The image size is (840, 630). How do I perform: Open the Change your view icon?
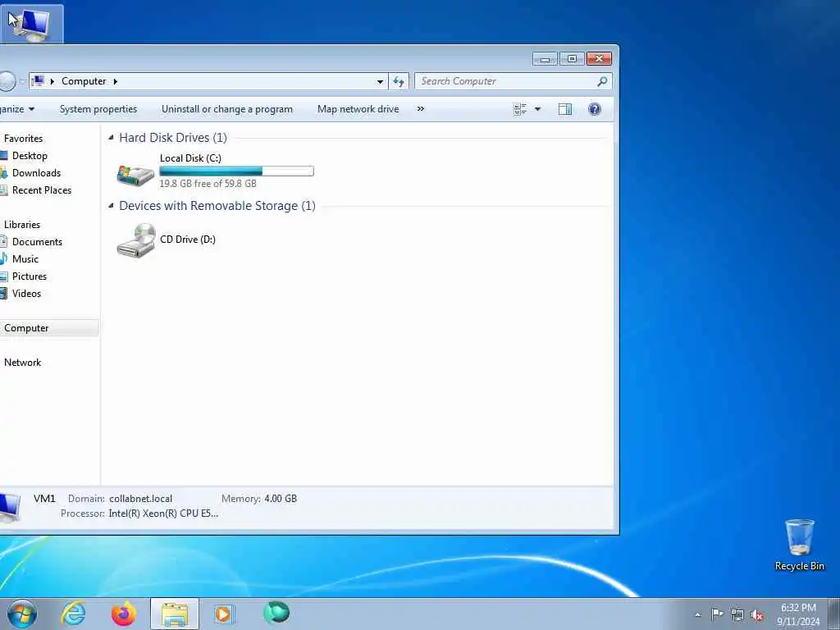pyautogui.click(x=519, y=109)
